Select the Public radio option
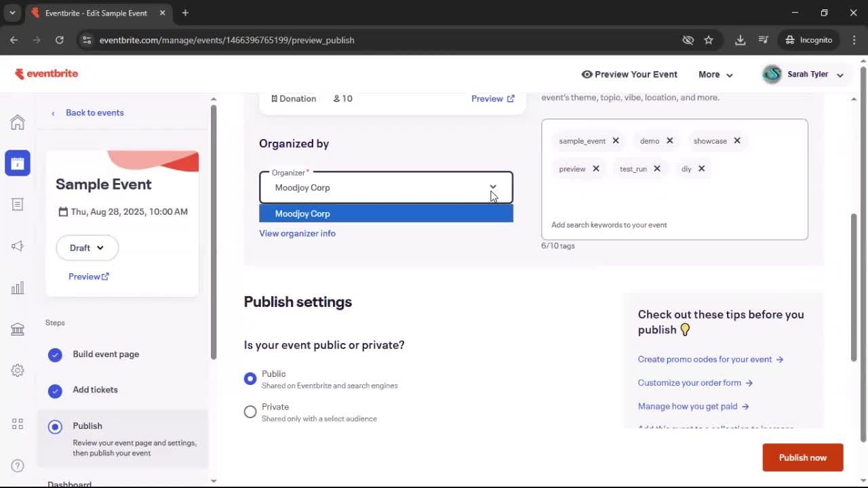868x488 pixels. click(x=250, y=379)
